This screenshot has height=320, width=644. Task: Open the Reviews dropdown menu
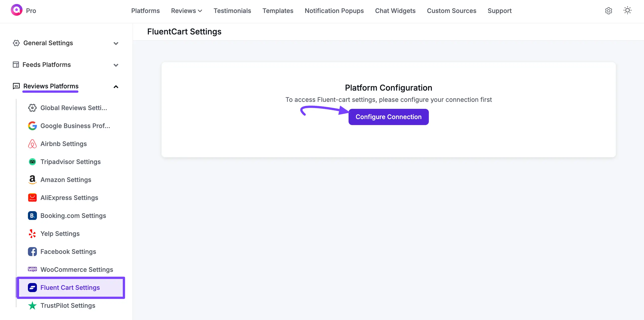pos(186,11)
